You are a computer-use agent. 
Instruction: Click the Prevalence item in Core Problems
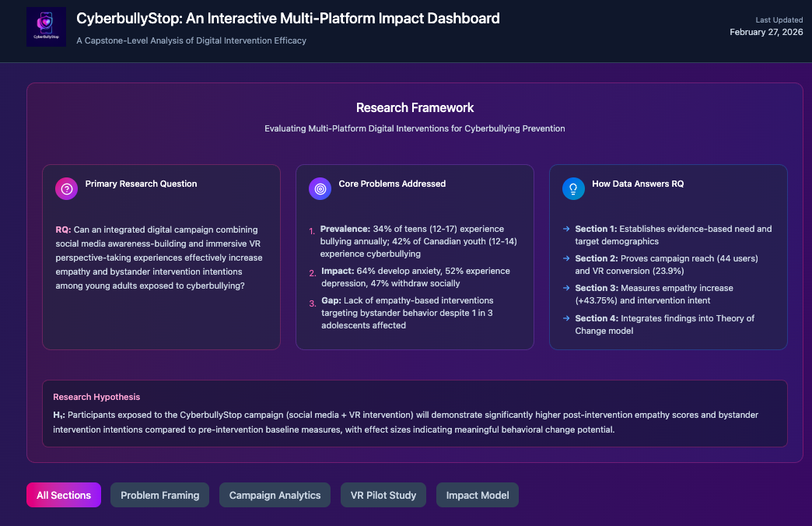click(x=346, y=230)
